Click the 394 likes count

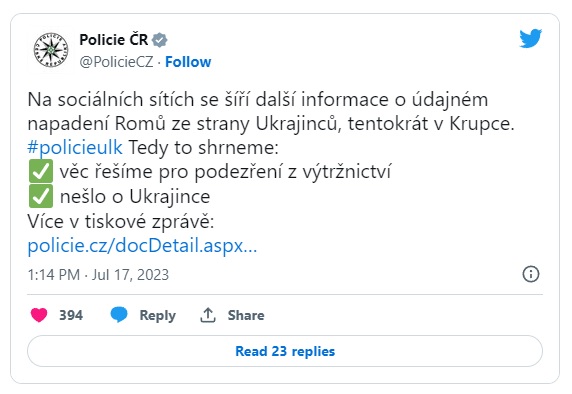point(71,315)
